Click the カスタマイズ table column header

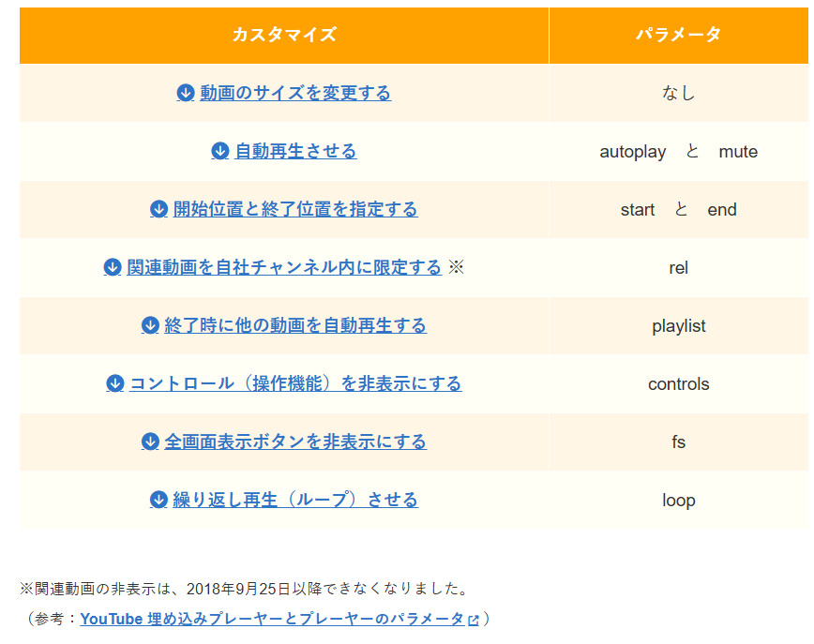click(284, 36)
